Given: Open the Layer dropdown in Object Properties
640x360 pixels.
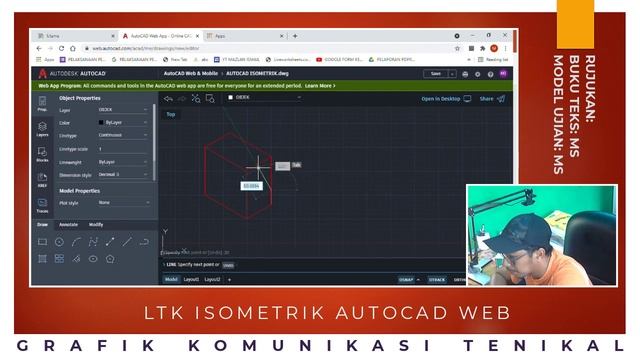Looking at the screenshot, I should 123,110.
